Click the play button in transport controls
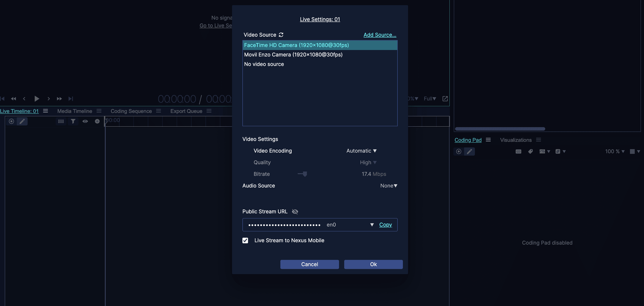644x306 pixels. pos(36,99)
